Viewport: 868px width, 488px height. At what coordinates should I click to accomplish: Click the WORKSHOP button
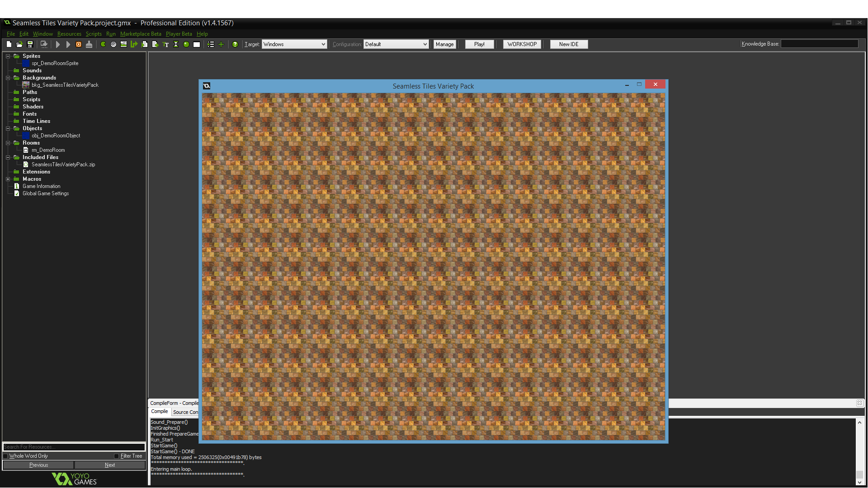coord(522,44)
